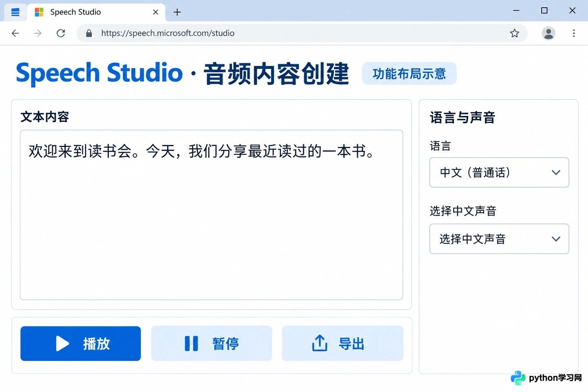Open the browser profile avatar

click(x=548, y=33)
